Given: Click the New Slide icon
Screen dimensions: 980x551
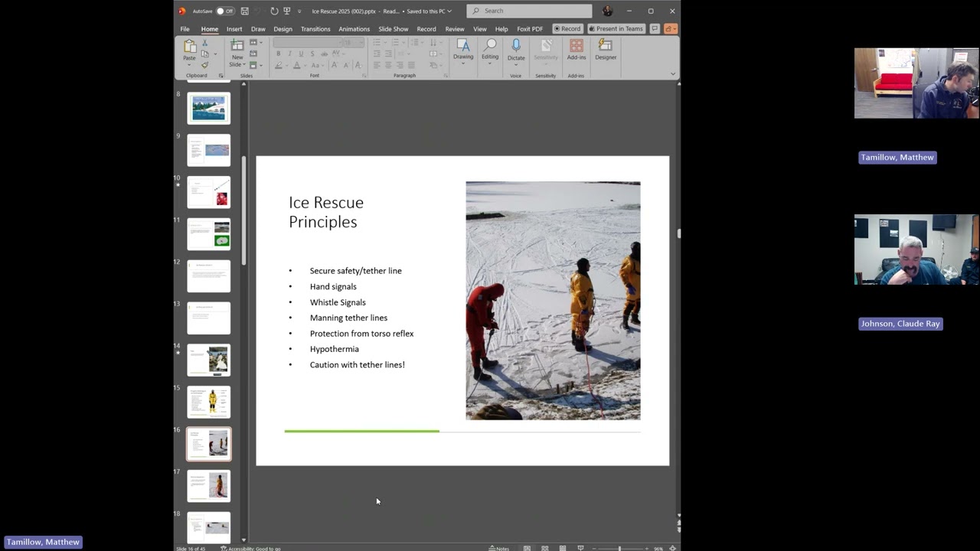Looking at the screenshot, I should click(237, 45).
